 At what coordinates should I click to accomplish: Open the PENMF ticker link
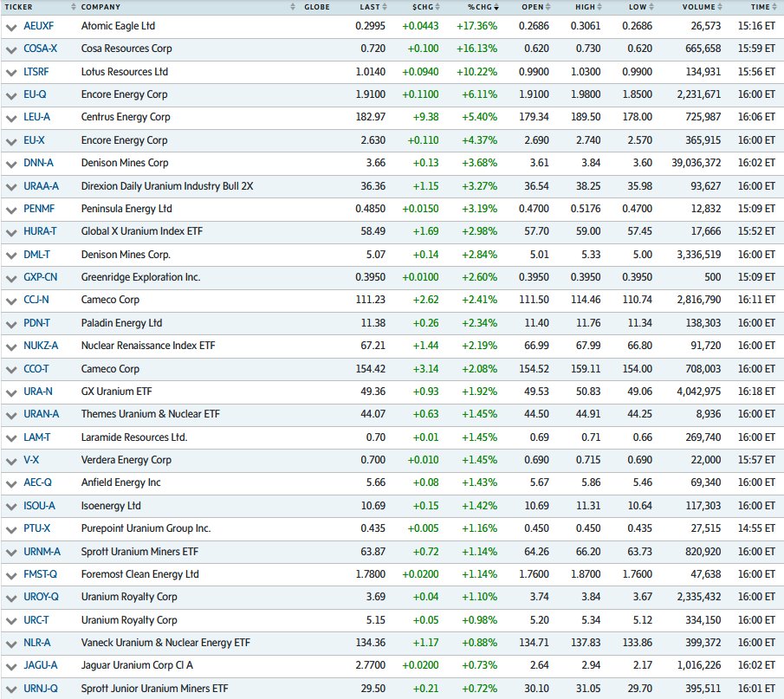point(39,209)
